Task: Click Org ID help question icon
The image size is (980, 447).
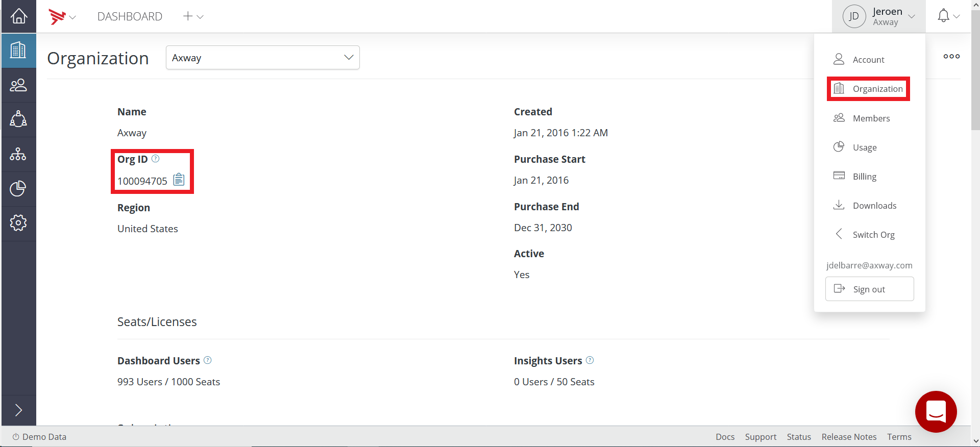Action: pyautogui.click(x=156, y=159)
